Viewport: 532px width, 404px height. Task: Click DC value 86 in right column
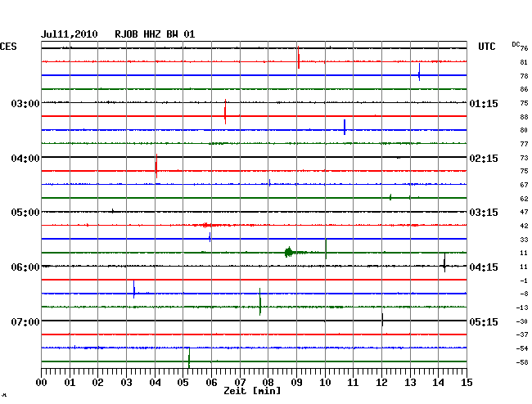click(524, 89)
